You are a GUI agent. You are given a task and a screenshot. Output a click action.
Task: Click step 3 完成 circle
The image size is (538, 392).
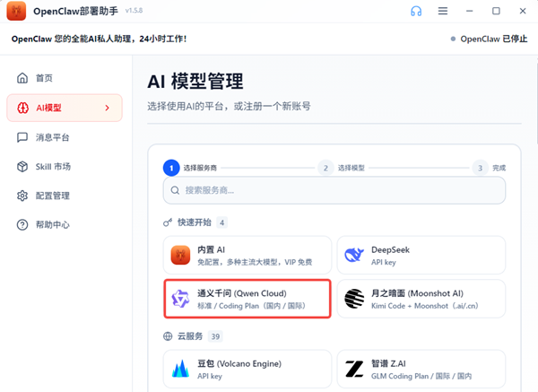tap(480, 168)
